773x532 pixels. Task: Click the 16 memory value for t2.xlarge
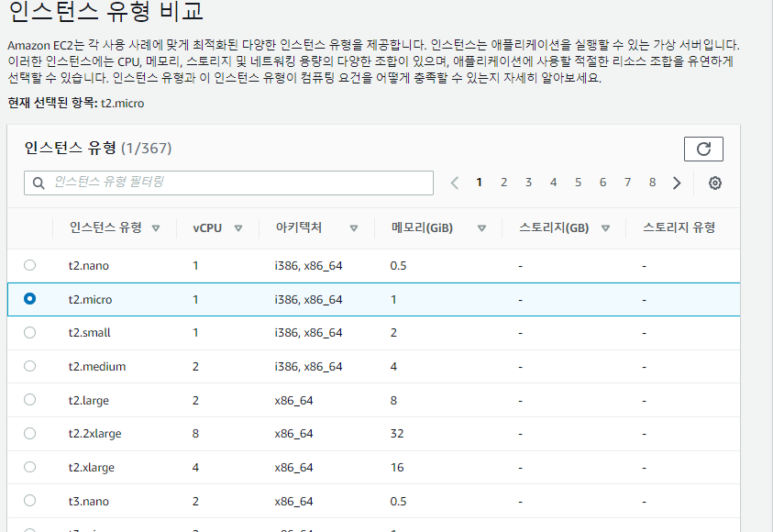pos(397,468)
